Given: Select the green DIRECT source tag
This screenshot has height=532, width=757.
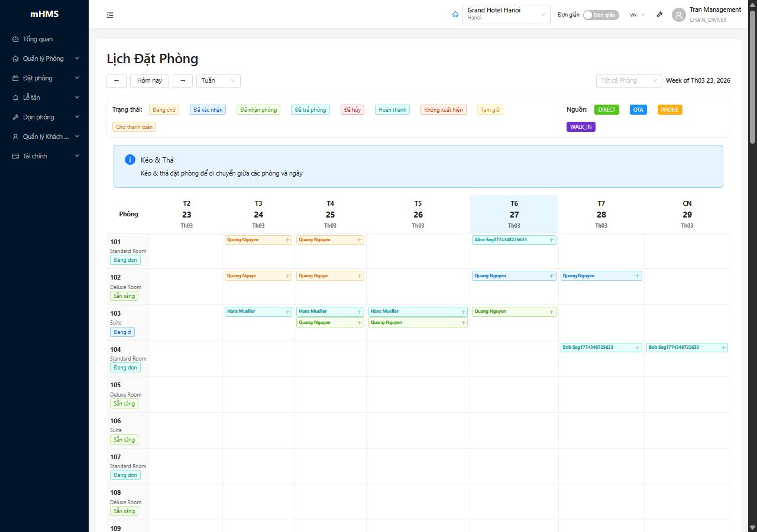Looking at the screenshot, I should pos(606,110).
